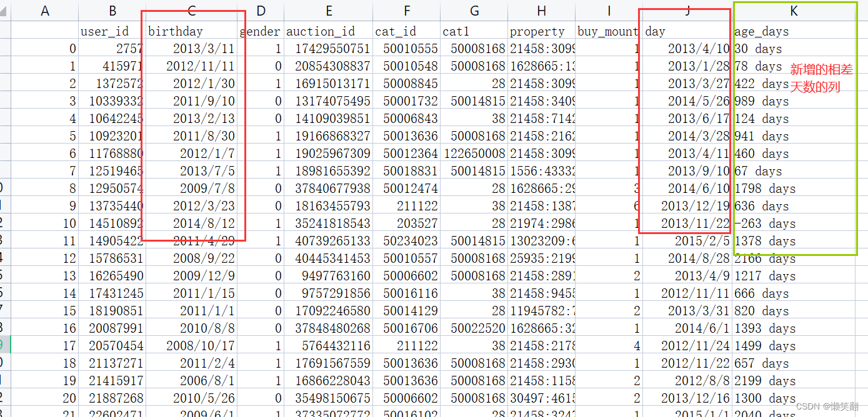The image size is (868, 417).
Task: Select age_days cell 30 days
Action: coord(794,49)
